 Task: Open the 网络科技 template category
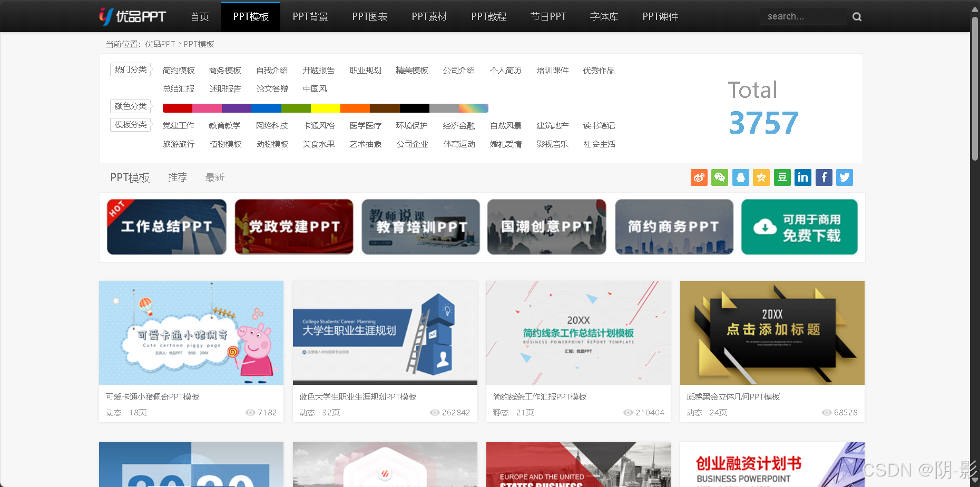click(272, 126)
